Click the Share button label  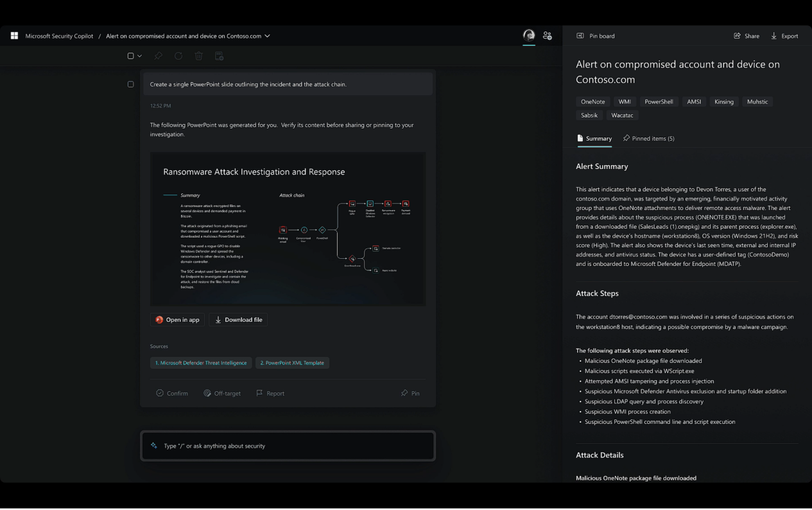(x=752, y=36)
